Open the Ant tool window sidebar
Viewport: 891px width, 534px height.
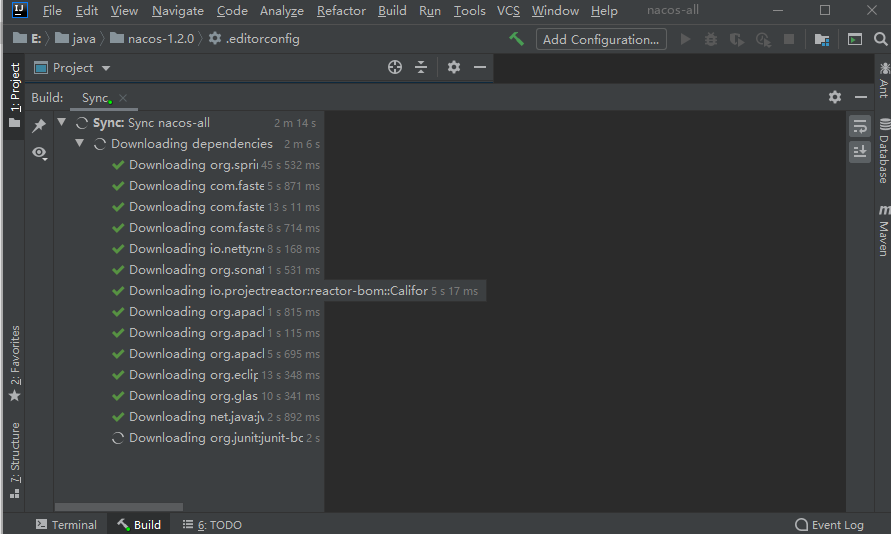(884, 81)
